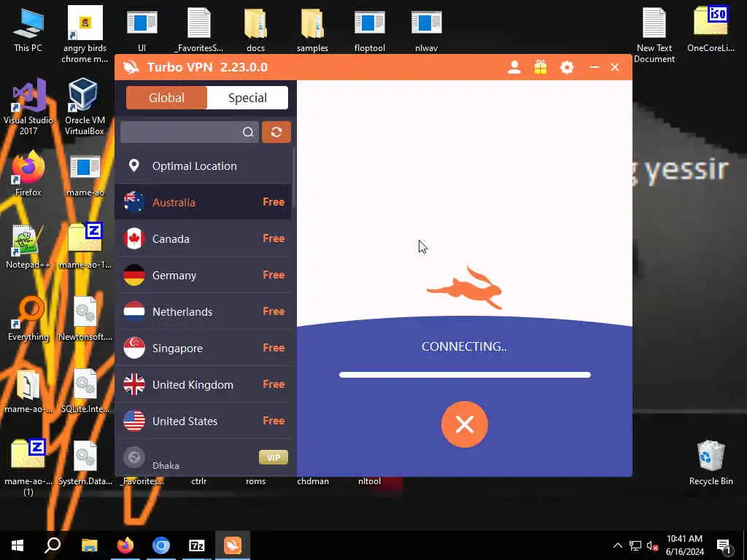Switch to the Special tab

pyautogui.click(x=247, y=98)
